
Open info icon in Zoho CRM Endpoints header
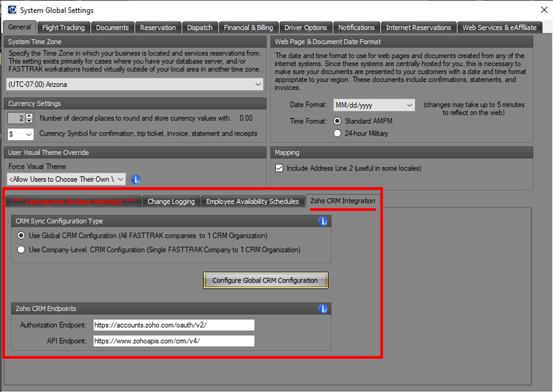tap(323, 309)
